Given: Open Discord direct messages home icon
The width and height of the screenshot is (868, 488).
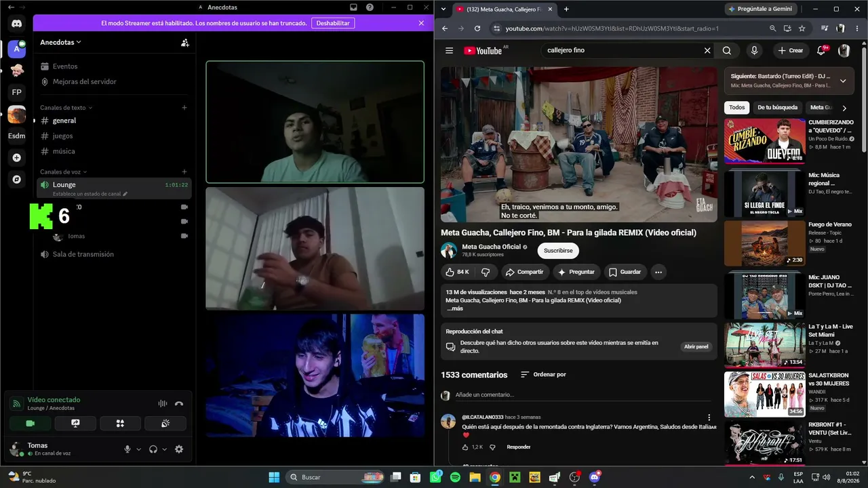Looking at the screenshot, I should [16, 24].
